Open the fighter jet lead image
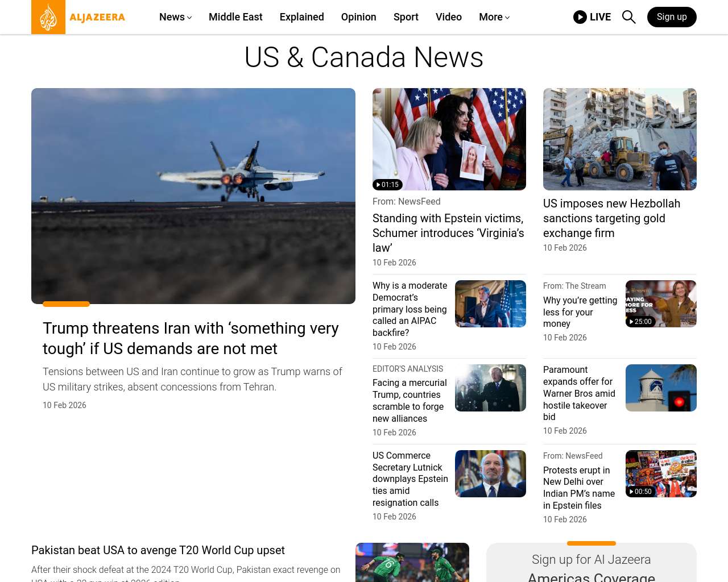This screenshot has width=728, height=582. pyautogui.click(x=193, y=196)
